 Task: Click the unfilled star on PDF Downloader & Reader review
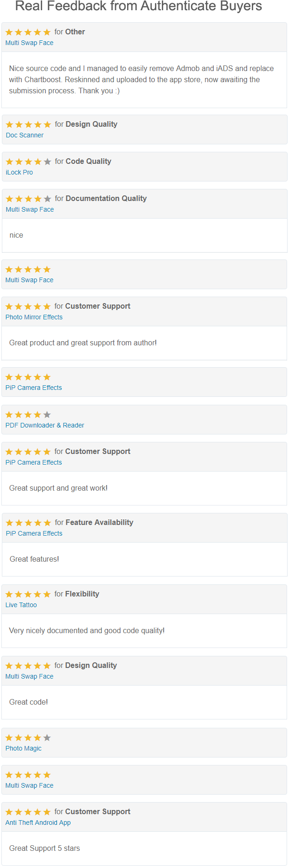[x=47, y=415]
